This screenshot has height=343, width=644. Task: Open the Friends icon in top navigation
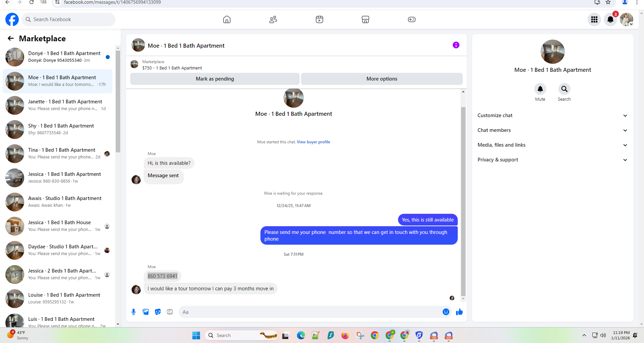click(x=273, y=19)
